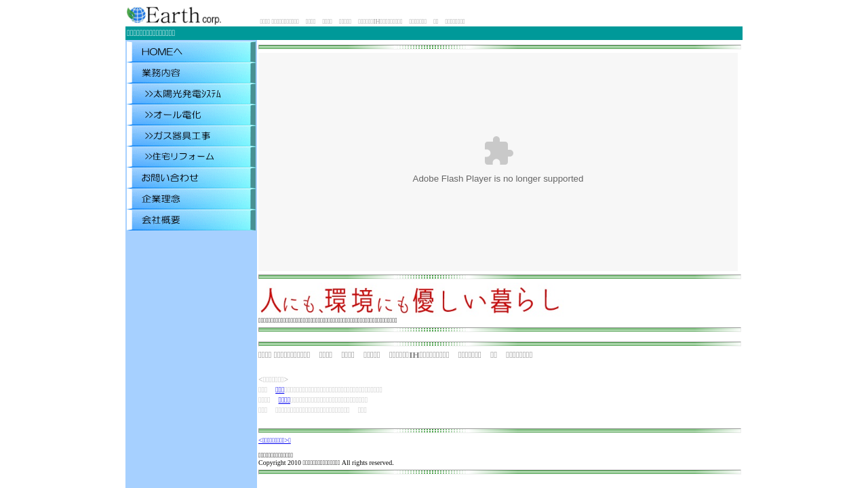
Task: Open the second blue link in the news list
Action: coord(284,400)
